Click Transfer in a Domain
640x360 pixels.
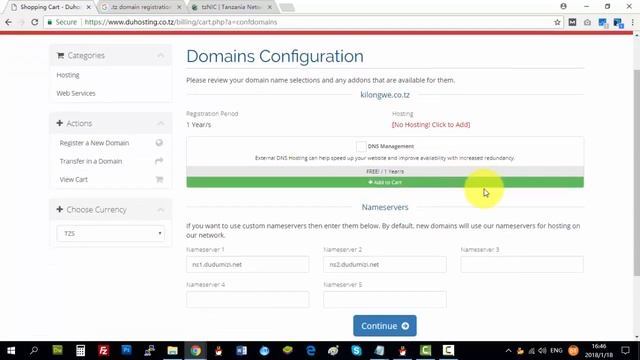[91, 161]
